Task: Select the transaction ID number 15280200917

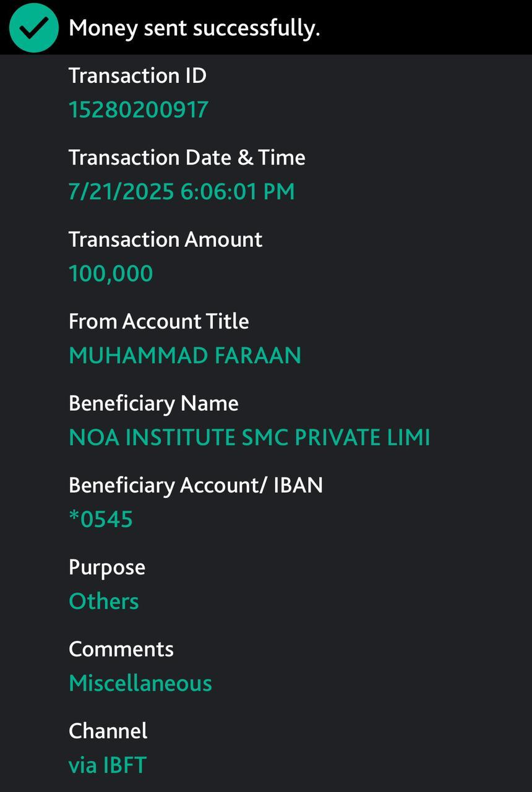Action: pos(139,110)
